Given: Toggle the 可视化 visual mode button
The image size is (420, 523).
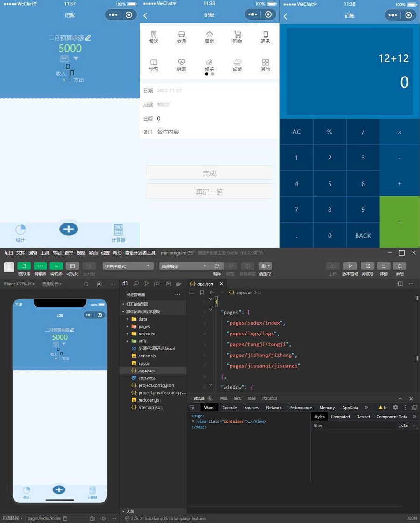Looking at the screenshot, I should point(72,266).
